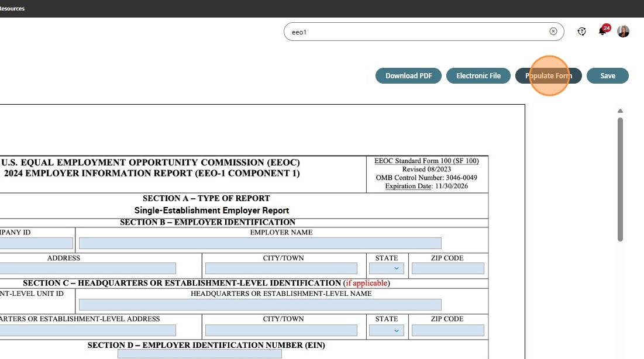Click the Section C City/Town field
Screen dimensions: 644x359
tap(281, 330)
